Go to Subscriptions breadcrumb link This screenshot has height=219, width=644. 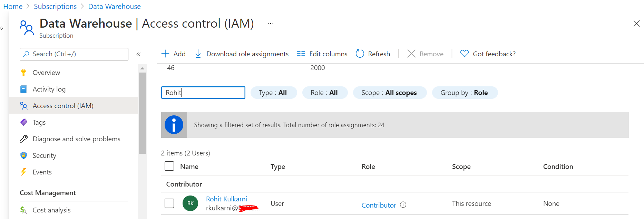pos(55,7)
